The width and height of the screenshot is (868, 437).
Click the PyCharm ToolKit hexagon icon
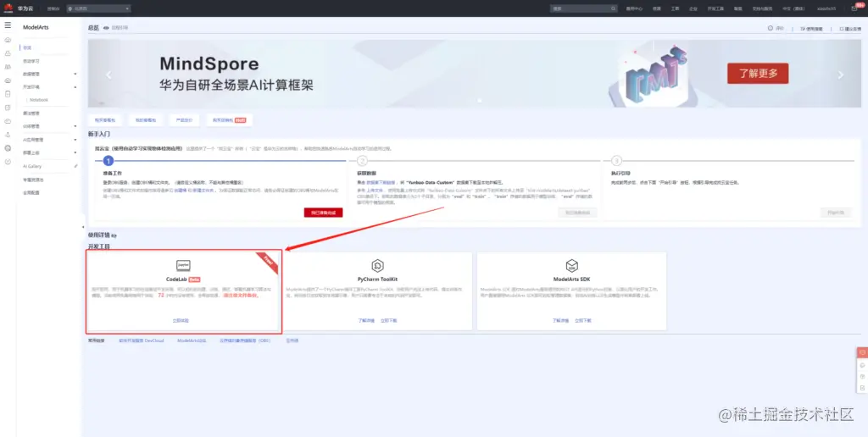coord(377,266)
